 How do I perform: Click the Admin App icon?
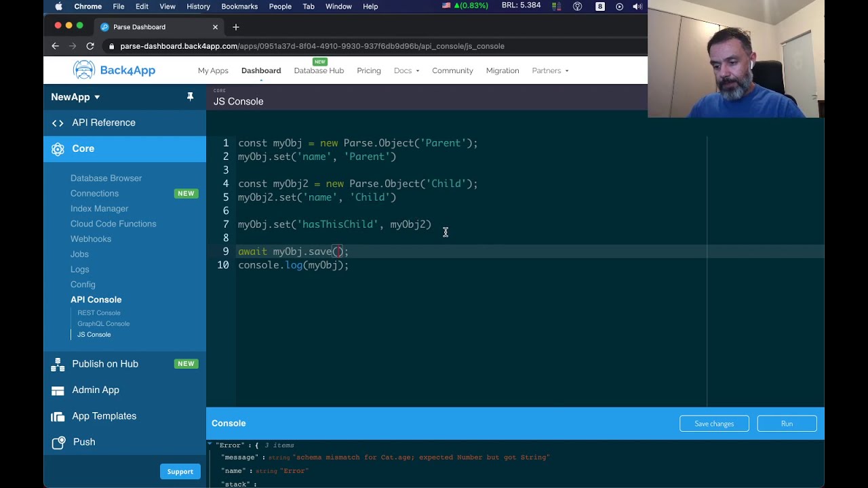point(58,390)
